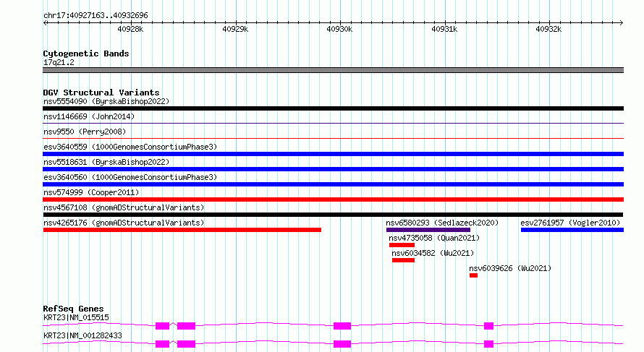The height and width of the screenshot is (352, 644).
Task: Select the 40930k ruler position label
Action: pos(339,29)
